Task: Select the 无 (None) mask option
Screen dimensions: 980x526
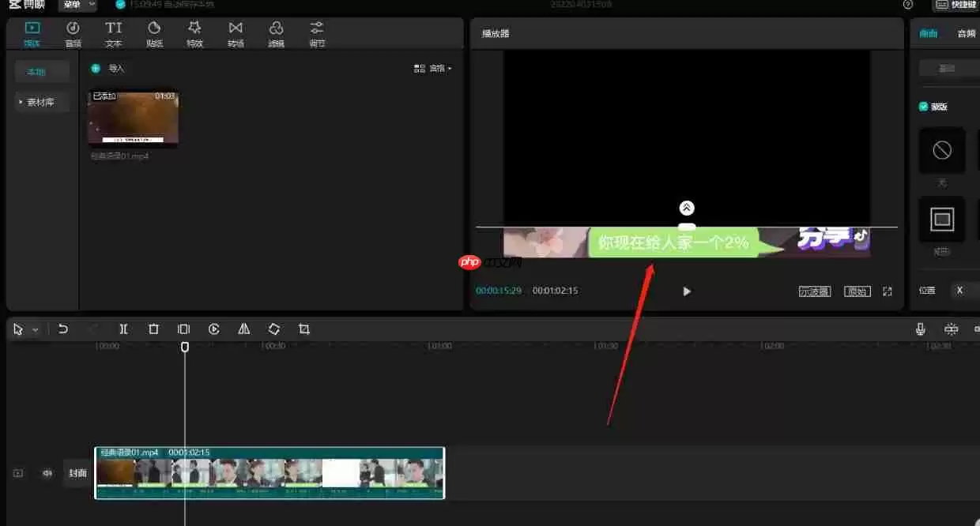Action: (x=942, y=150)
